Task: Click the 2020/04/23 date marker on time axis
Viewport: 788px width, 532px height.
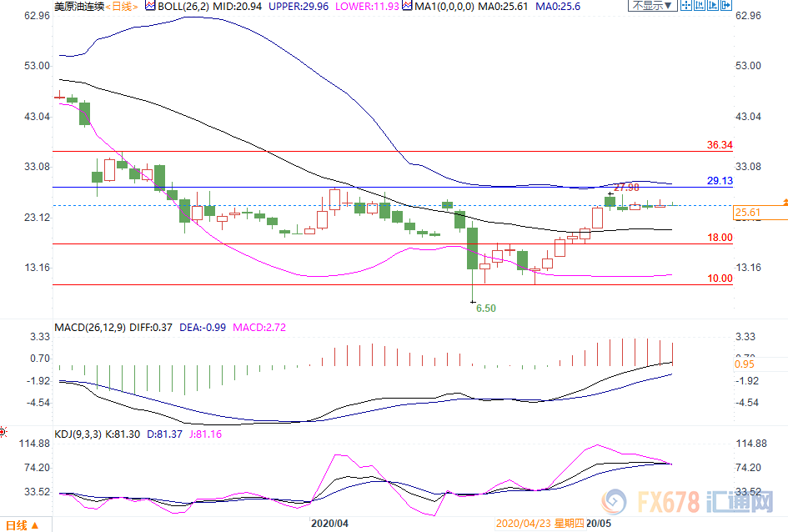Action: click(524, 524)
